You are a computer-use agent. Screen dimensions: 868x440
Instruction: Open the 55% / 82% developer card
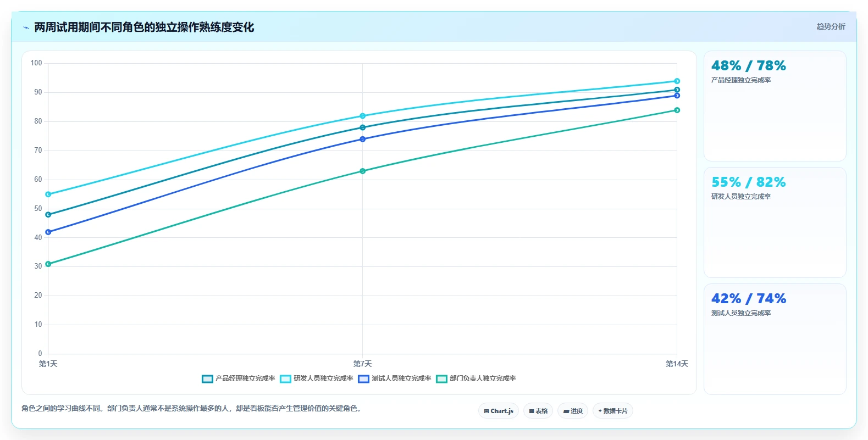click(x=775, y=222)
